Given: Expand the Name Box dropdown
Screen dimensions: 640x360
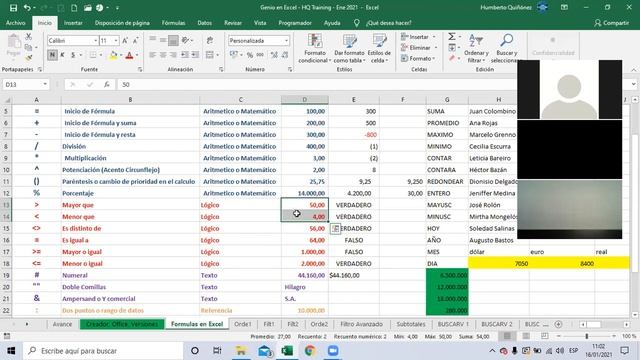Looking at the screenshot, I should 45,84.
